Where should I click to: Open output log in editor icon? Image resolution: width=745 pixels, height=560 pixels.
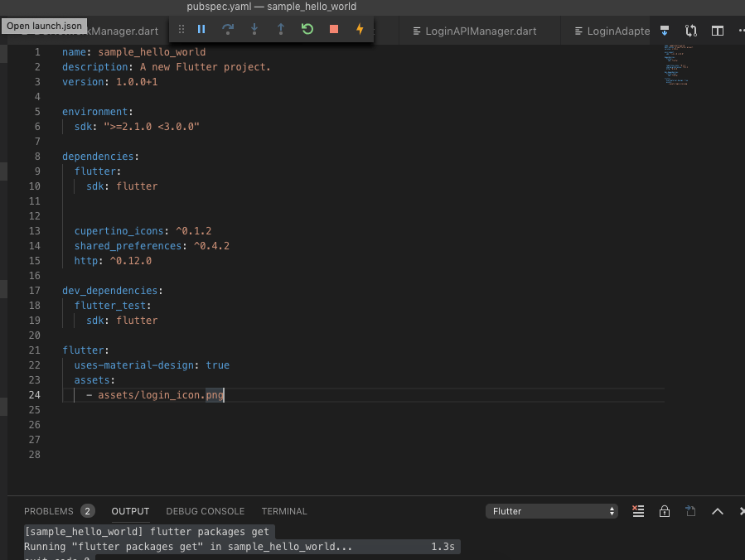(690, 511)
